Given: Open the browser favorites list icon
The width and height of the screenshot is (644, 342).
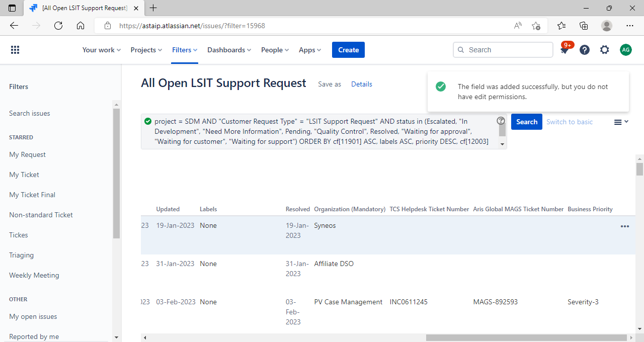Looking at the screenshot, I should coord(561,26).
